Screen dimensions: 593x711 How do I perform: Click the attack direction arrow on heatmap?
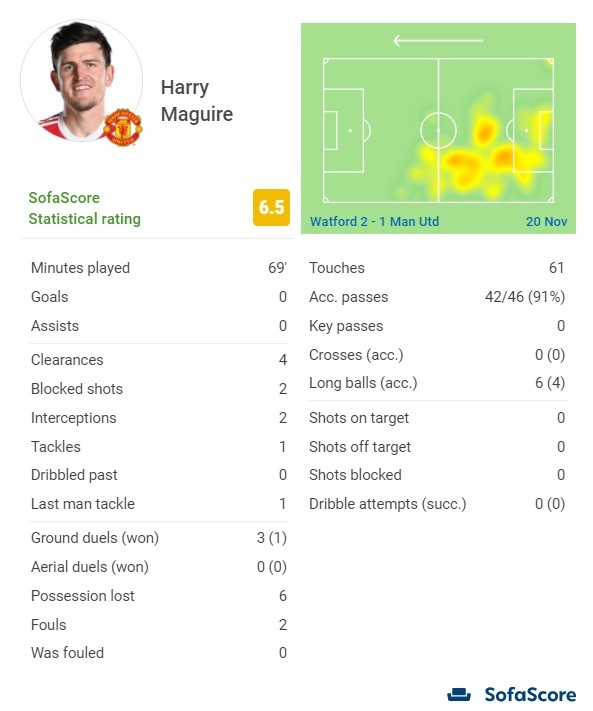pyautogui.click(x=438, y=40)
